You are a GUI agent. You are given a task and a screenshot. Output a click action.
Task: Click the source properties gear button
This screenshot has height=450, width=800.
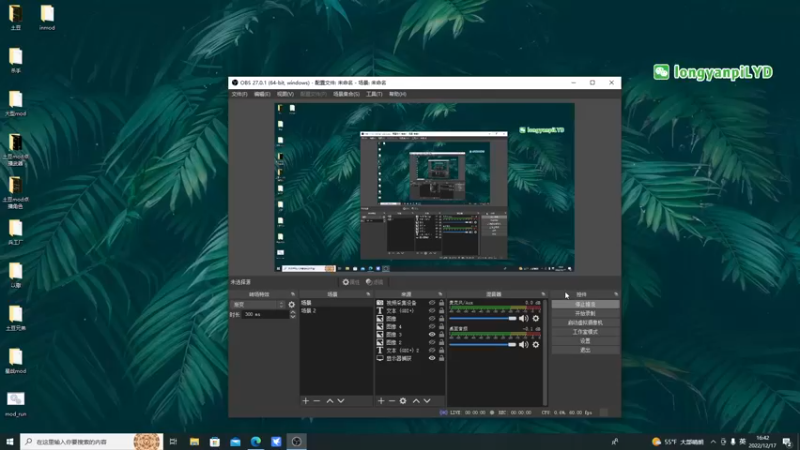tap(351, 282)
